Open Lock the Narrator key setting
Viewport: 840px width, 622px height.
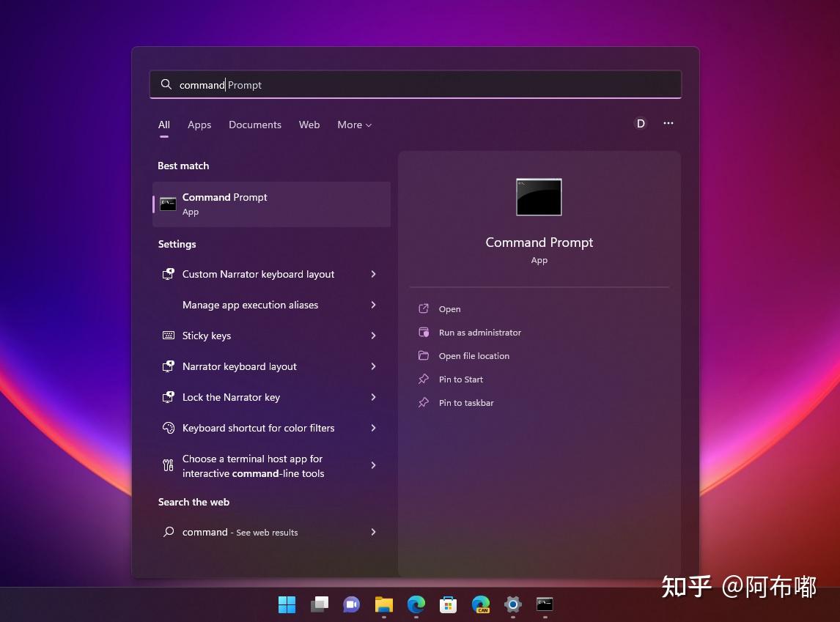(x=272, y=397)
